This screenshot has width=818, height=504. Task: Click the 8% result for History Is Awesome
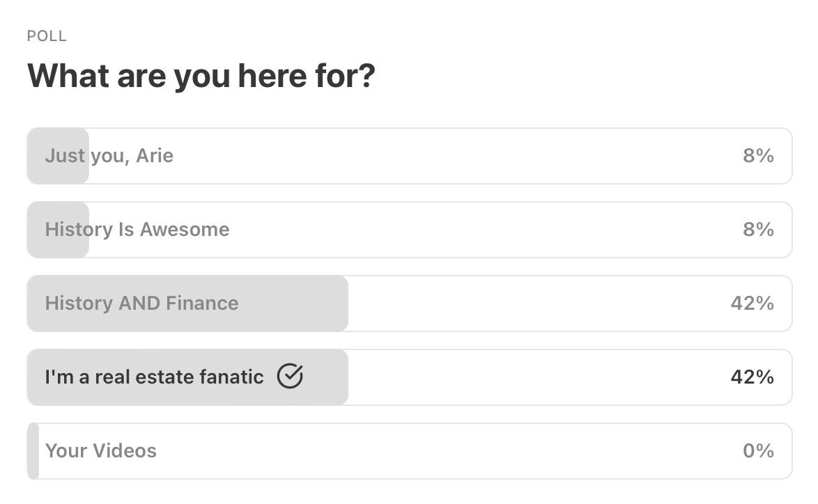758,229
